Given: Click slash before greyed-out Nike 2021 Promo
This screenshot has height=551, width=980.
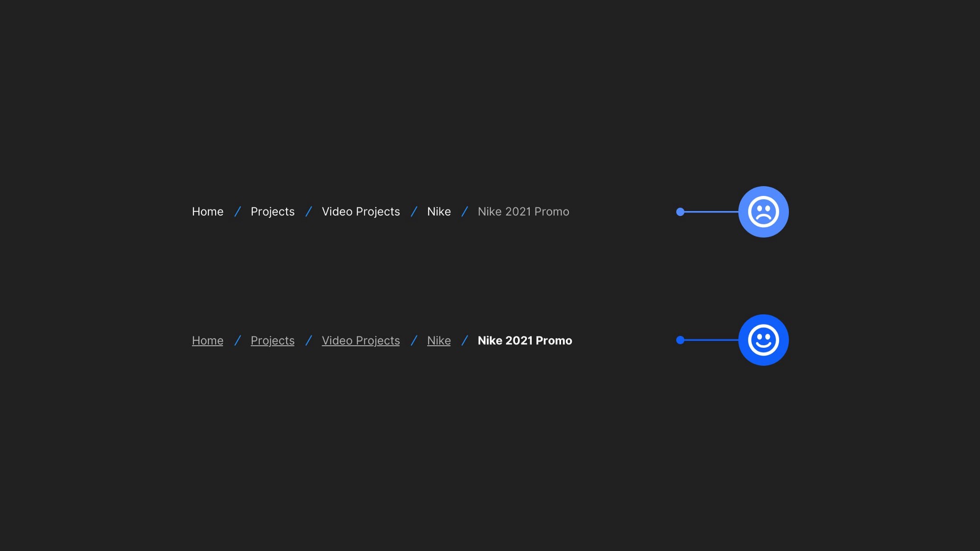Looking at the screenshot, I should pos(465,212).
